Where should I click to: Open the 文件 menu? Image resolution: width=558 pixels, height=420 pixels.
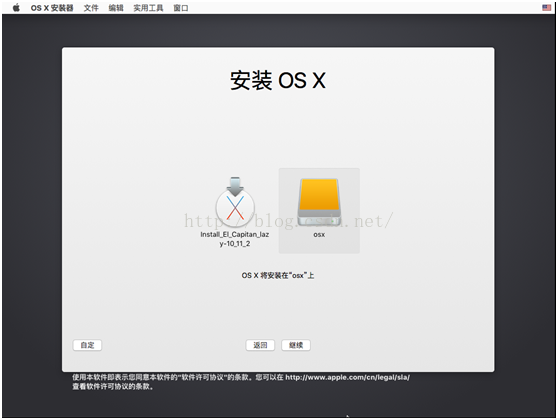tap(91, 8)
